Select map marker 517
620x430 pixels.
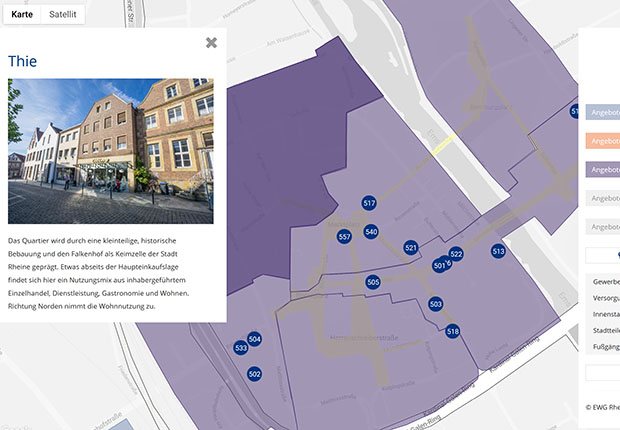click(x=369, y=203)
